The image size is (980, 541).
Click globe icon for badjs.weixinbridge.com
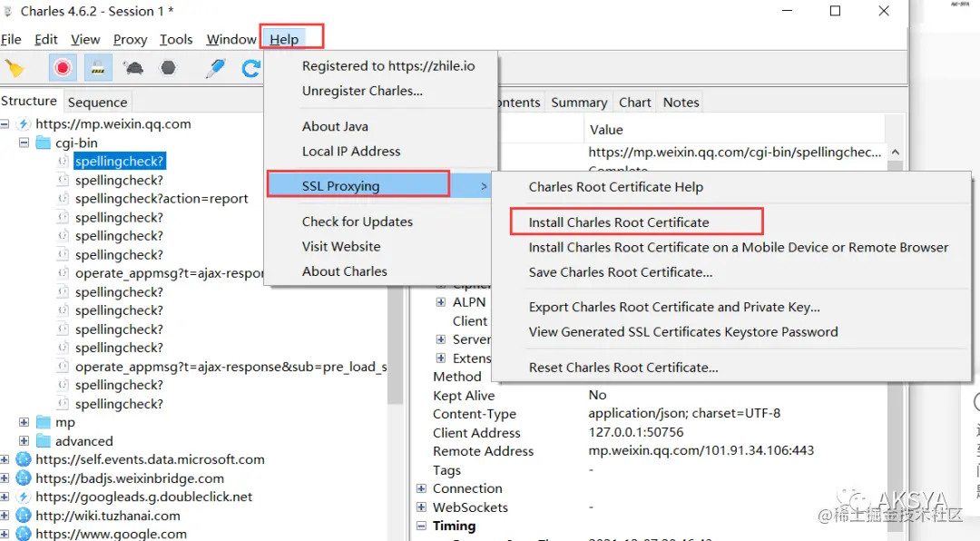[24, 477]
